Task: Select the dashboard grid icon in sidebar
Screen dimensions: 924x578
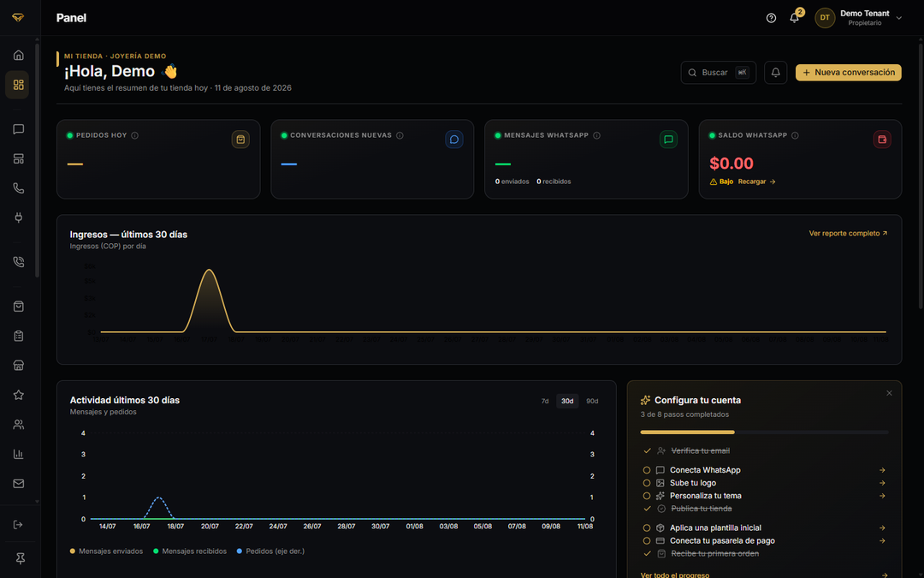Action: tap(18, 85)
